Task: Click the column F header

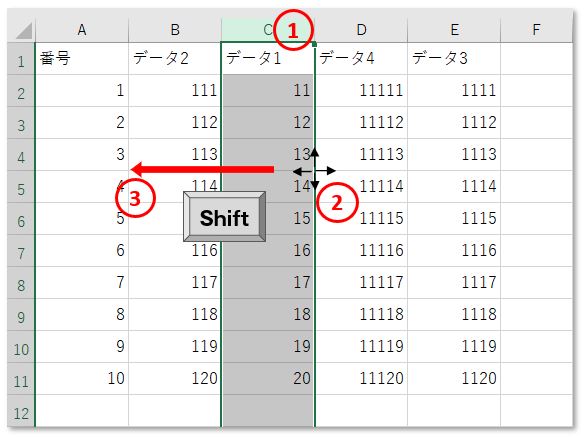Action: (536, 30)
